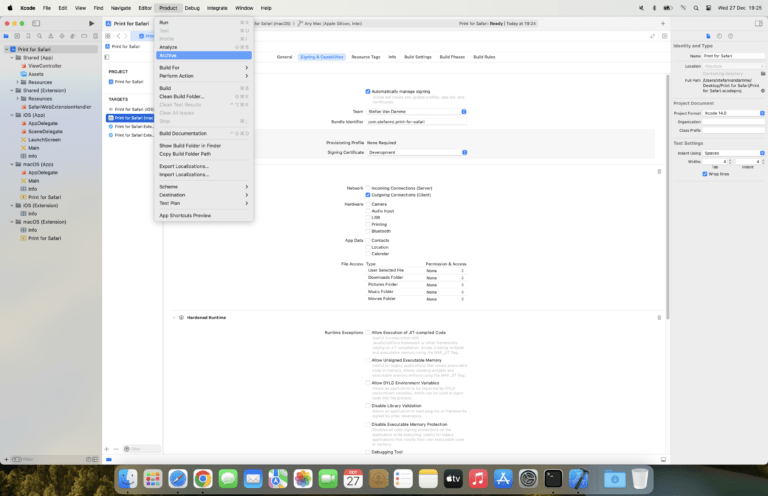The image size is (768, 496).
Task: Enable Contacts app data checkbox
Action: 368,240
